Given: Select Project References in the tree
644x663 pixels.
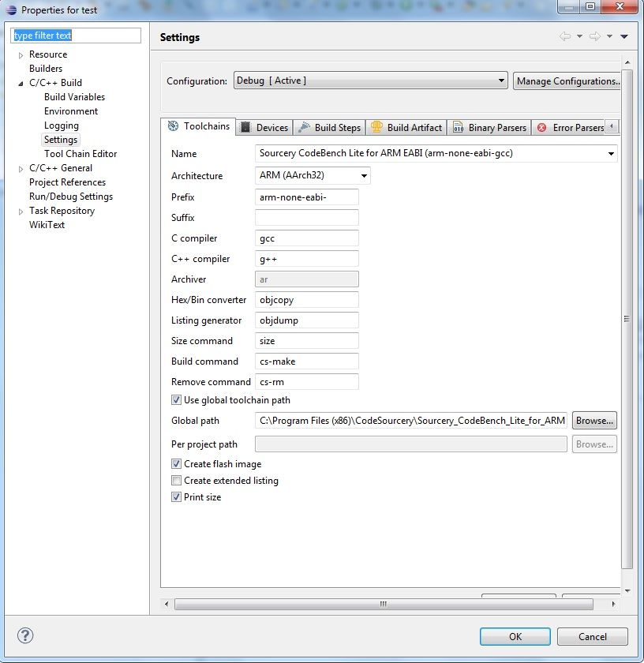Looking at the screenshot, I should coord(67,182).
